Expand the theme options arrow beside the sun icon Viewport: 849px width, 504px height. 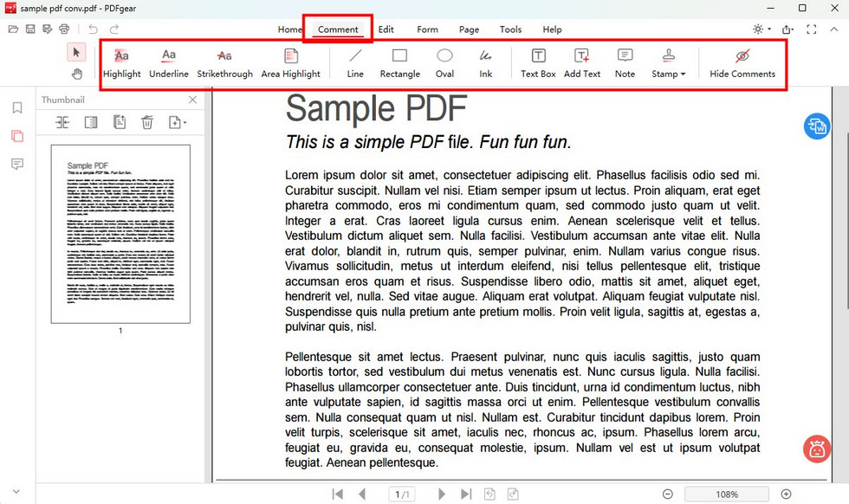pyautogui.click(x=768, y=29)
